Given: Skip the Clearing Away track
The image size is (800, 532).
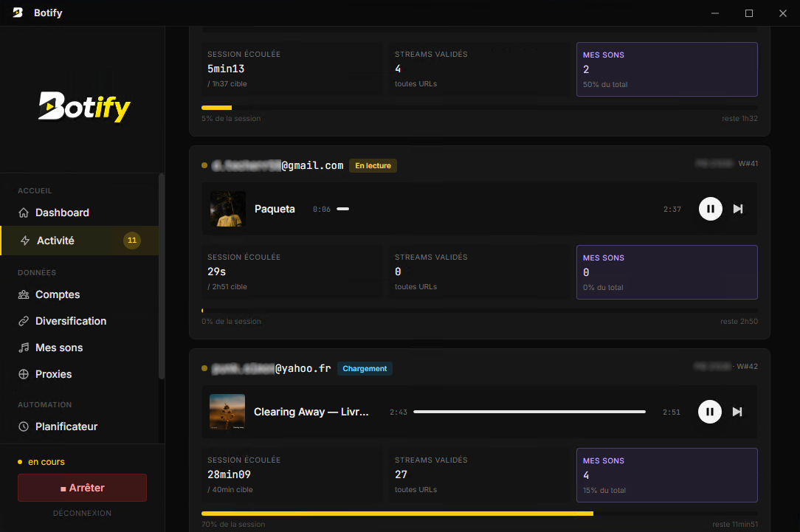Looking at the screenshot, I should (737, 412).
